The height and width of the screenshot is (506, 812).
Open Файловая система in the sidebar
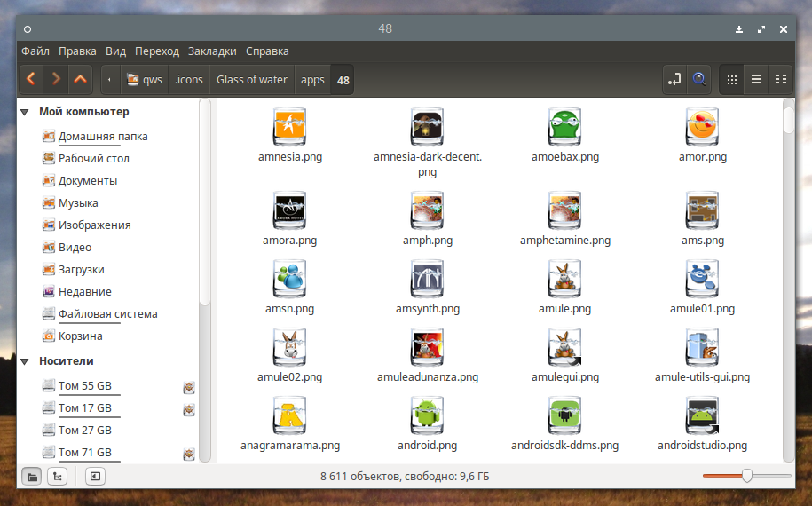point(107,314)
